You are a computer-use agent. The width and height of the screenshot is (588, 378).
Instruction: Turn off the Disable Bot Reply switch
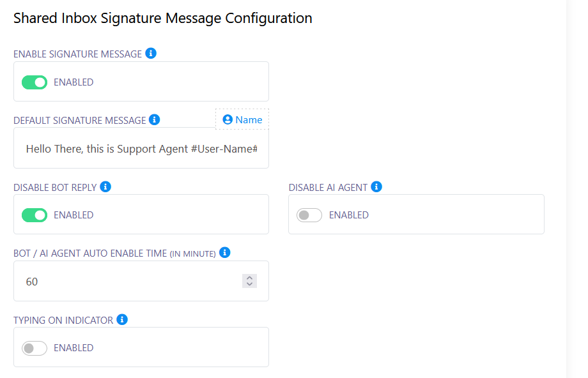pos(34,215)
